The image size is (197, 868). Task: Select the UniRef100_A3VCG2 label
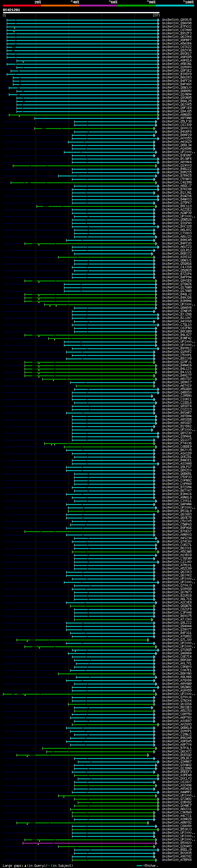pos(177,257)
